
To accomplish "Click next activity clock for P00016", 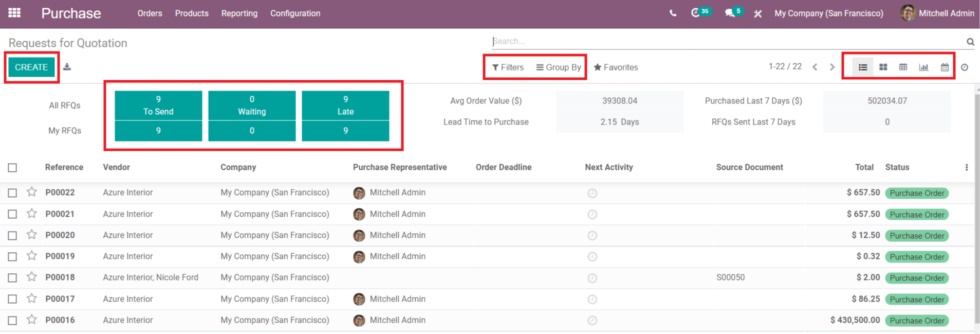I will [x=592, y=320].
